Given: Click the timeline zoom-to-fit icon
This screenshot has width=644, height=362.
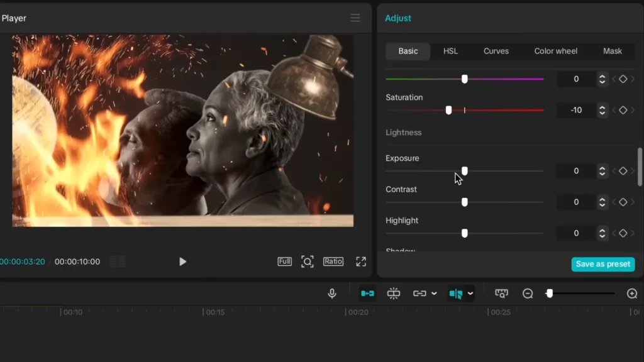Looking at the screenshot, I should pos(501,293).
